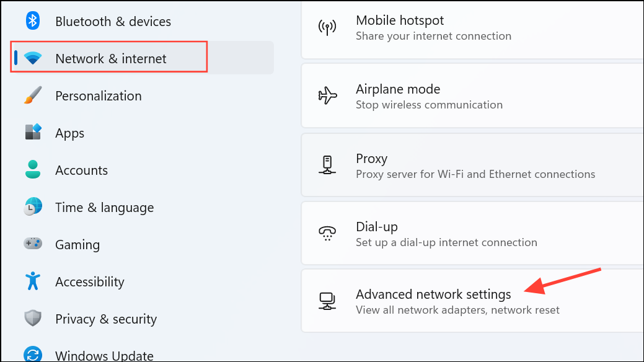Open the Bluetooth & devices section
Image resolution: width=644 pixels, height=362 pixels.
(113, 21)
